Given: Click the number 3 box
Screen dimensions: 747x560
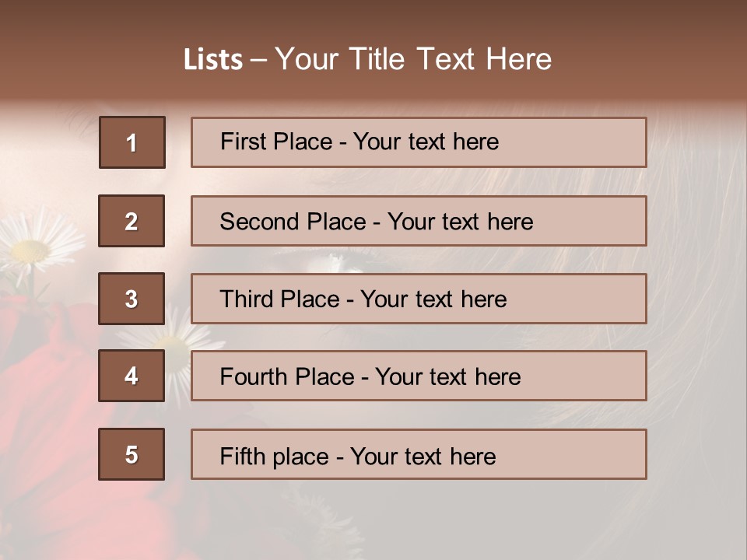Looking at the screenshot, I should 132,299.
